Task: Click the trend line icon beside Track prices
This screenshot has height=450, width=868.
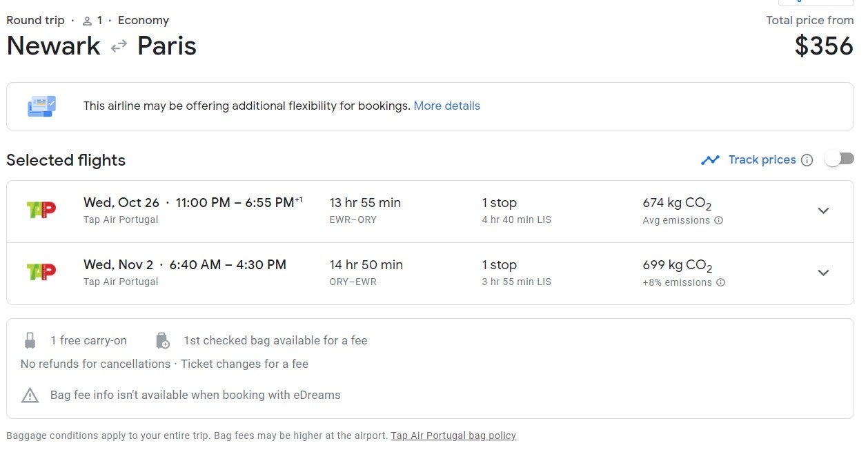Action: 710,160
